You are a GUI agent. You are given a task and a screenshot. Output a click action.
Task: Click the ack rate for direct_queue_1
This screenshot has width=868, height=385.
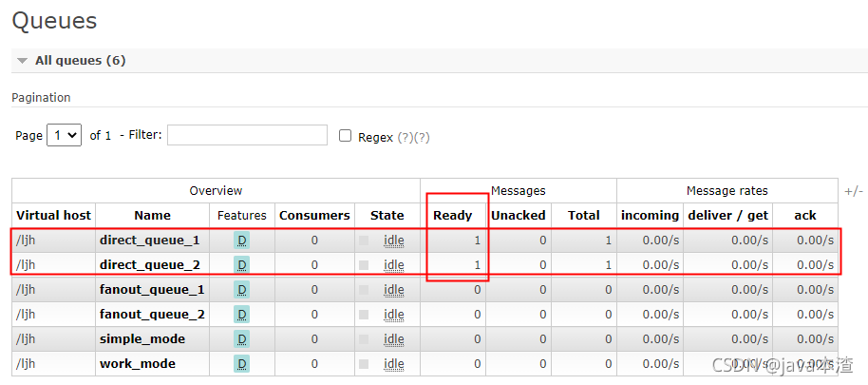[815, 241]
